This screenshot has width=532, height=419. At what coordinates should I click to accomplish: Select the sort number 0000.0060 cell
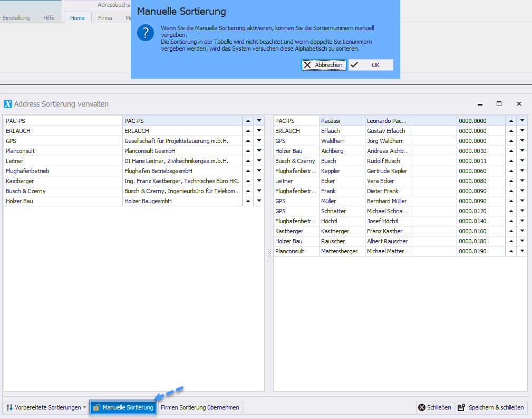point(472,171)
